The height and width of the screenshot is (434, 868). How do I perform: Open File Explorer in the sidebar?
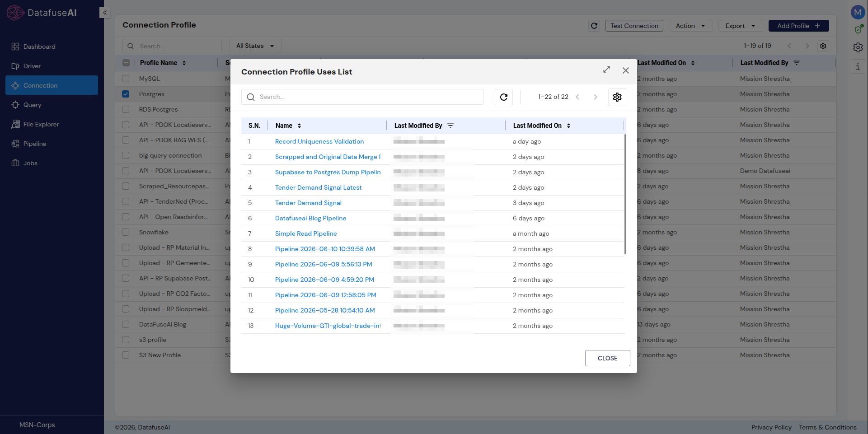52,124
